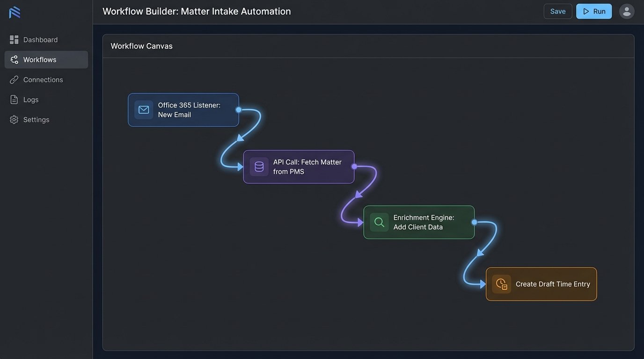Open the Connections section
The height and width of the screenshot is (359, 644).
[x=43, y=79]
